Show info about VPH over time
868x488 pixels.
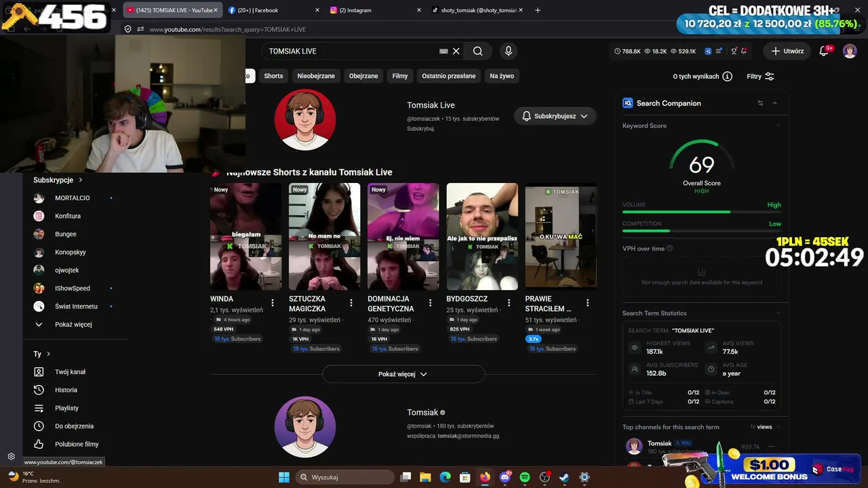pyautogui.click(x=670, y=249)
